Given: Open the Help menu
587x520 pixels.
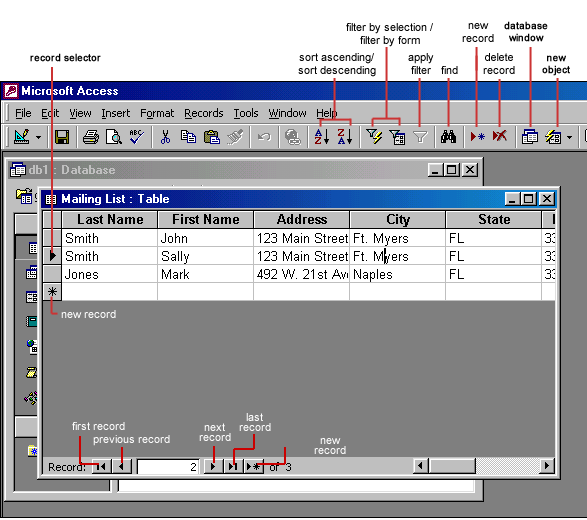Looking at the screenshot, I should tap(326, 113).
